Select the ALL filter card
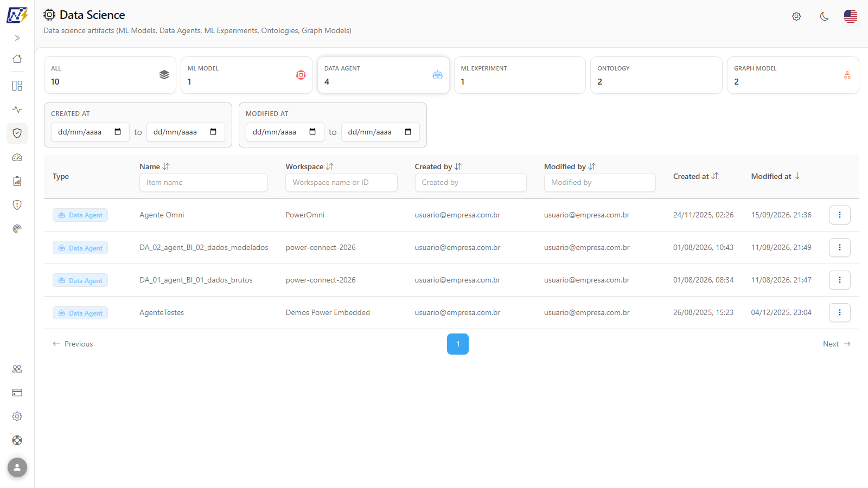The width and height of the screenshot is (868, 488). coord(110,75)
